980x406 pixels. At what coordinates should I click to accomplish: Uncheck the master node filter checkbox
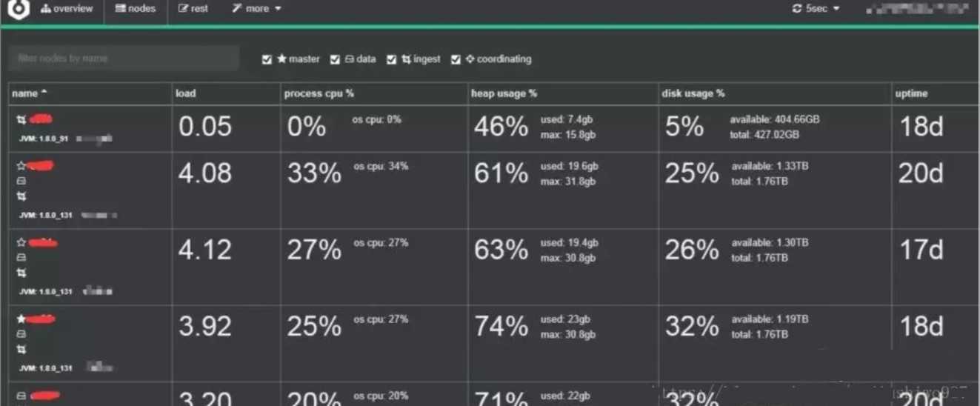[x=267, y=59]
